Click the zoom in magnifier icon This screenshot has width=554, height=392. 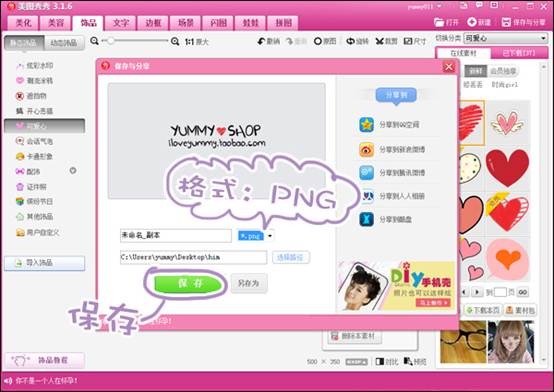click(175, 41)
